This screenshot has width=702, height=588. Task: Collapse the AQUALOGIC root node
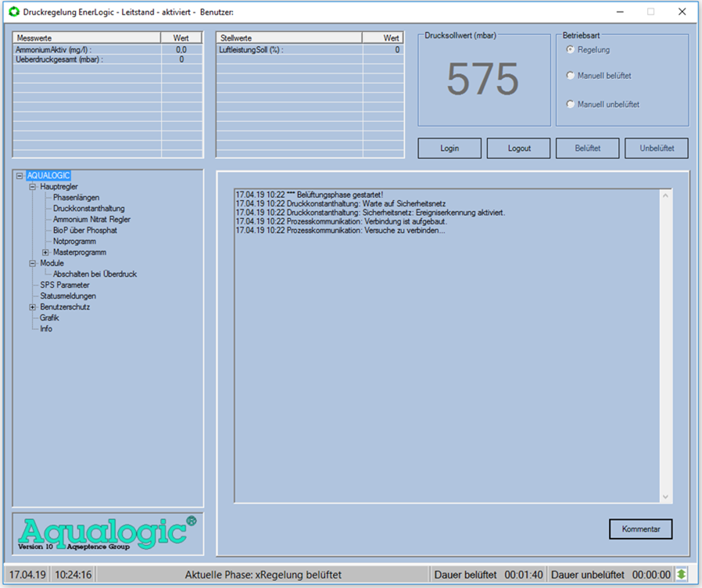[x=20, y=176]
